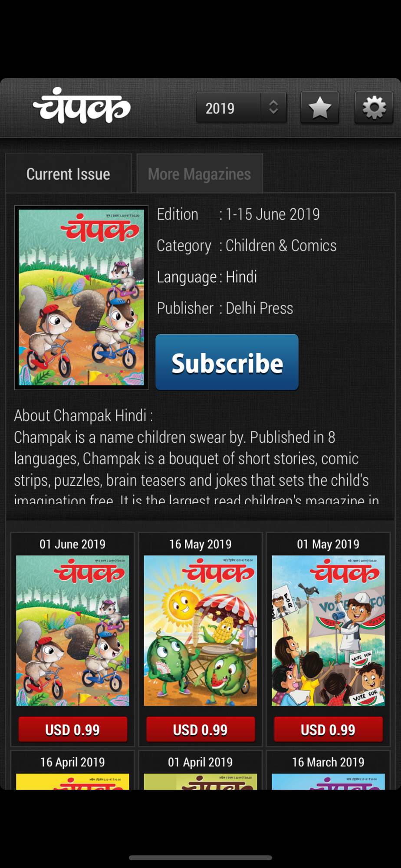Buy 01 June 2019 issue for USD 0.99
This screenshot has width=401, height=868.
click(x=72, y=730)
